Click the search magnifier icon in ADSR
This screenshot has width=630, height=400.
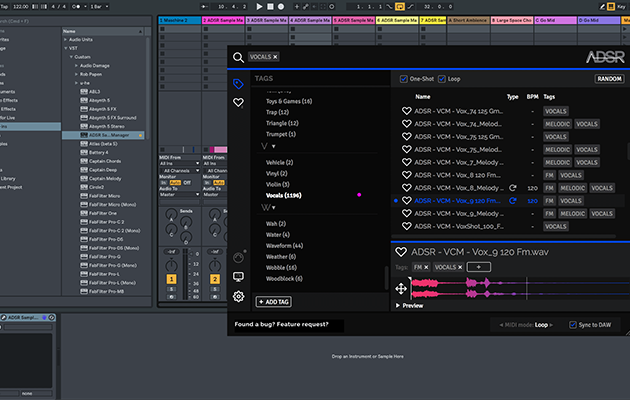238,57
